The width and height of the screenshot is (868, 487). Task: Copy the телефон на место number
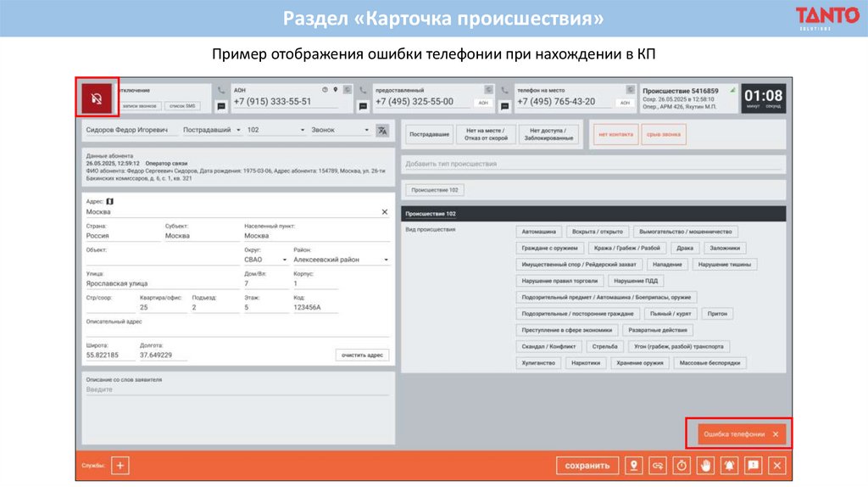coord(630,90)
